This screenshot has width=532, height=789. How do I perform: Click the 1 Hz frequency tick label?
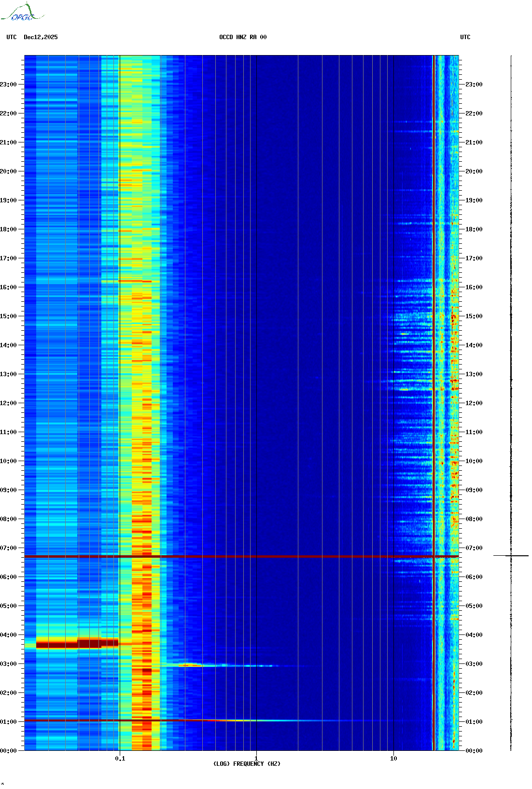[x=256, y=758]
